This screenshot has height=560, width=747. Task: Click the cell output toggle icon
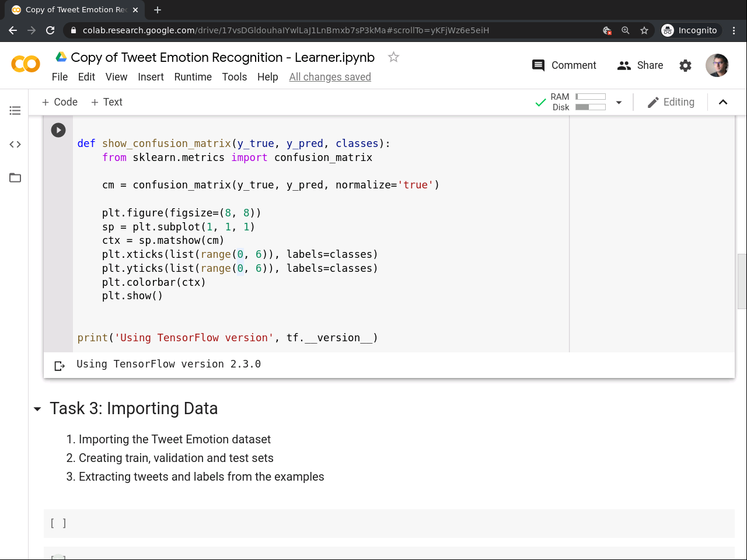[60, 366]
